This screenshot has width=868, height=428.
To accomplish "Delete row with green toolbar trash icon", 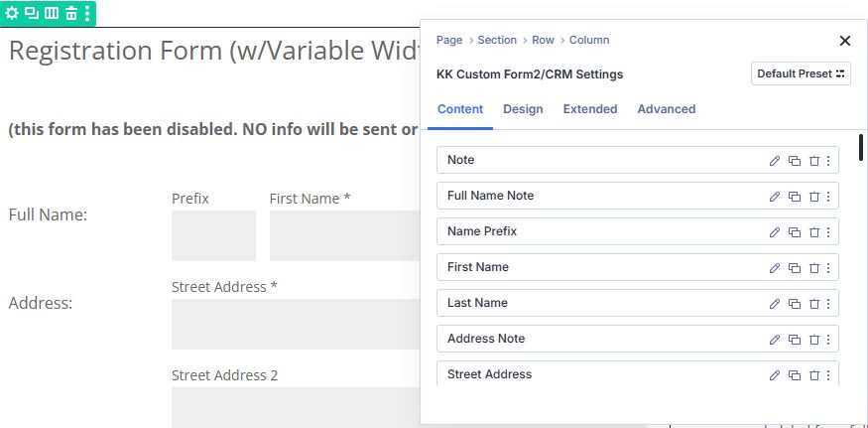I will coord(70,14).
